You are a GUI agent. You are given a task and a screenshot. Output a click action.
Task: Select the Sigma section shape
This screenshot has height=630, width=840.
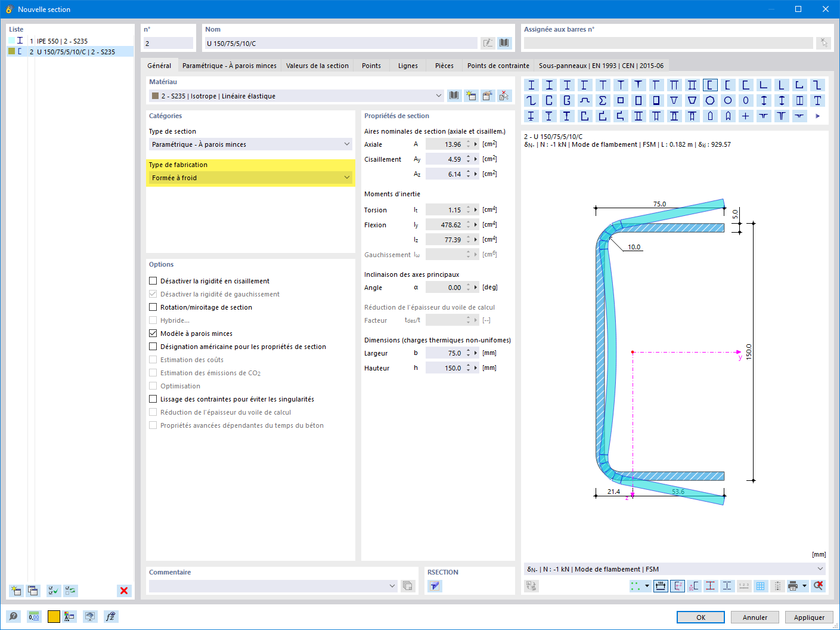[603, 100]
